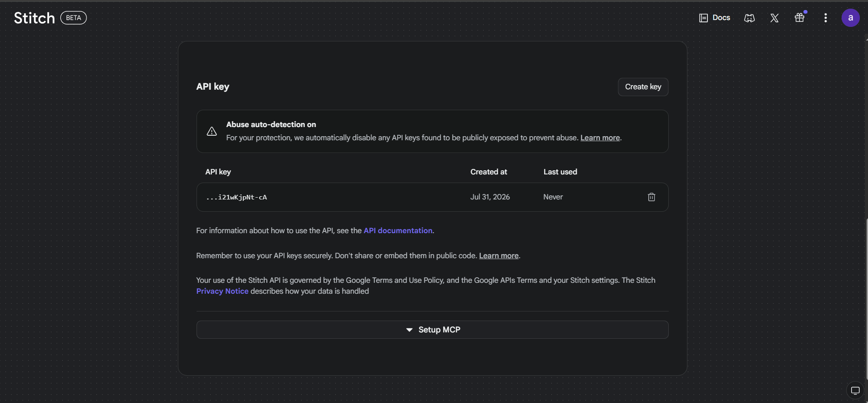Click the 'Abuse auto-detection on' heading

[271, 124]
